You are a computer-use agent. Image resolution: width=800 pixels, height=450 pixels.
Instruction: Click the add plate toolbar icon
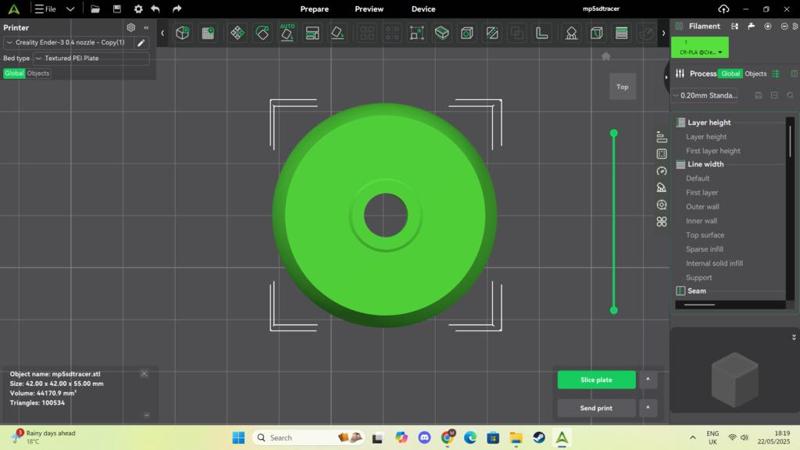click(x=208, y=33)
